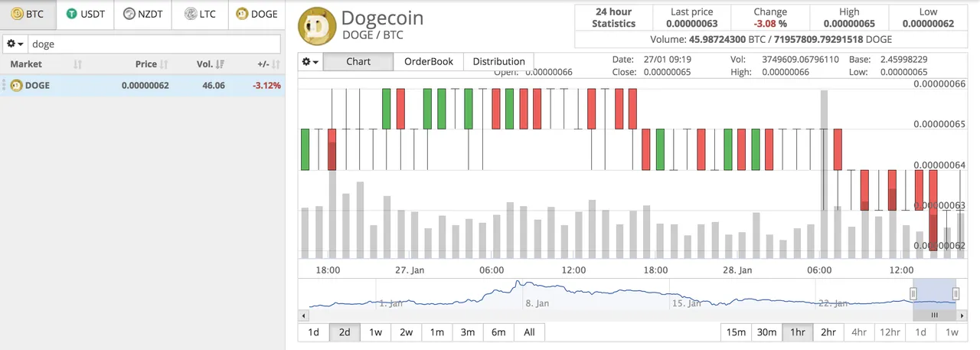This screenshot has height=350, width=980.
Task: Click the navigator left range handle
Action: (x=913, y=293)
